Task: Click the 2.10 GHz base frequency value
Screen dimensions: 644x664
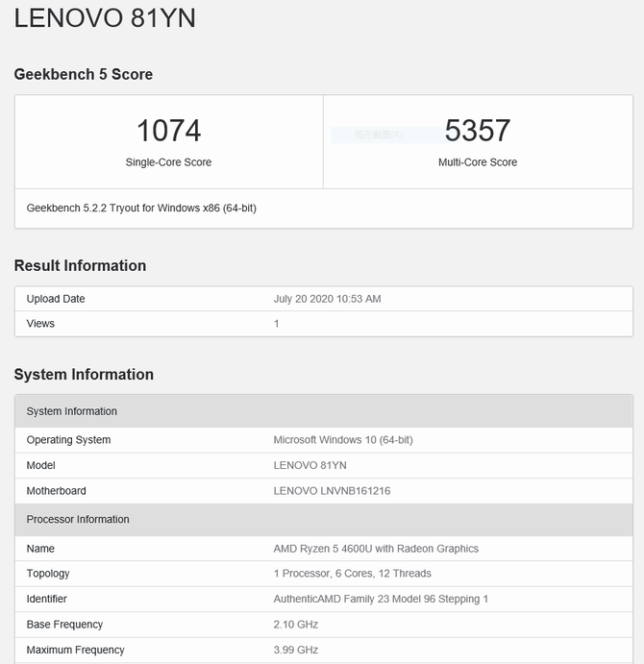Action: [x=295, y=625]
